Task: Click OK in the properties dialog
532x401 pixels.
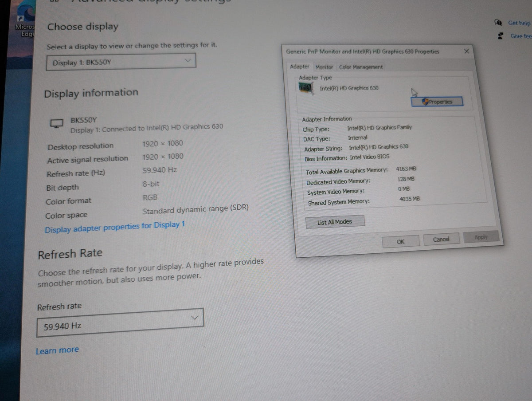Action: (x=400, y=241)
